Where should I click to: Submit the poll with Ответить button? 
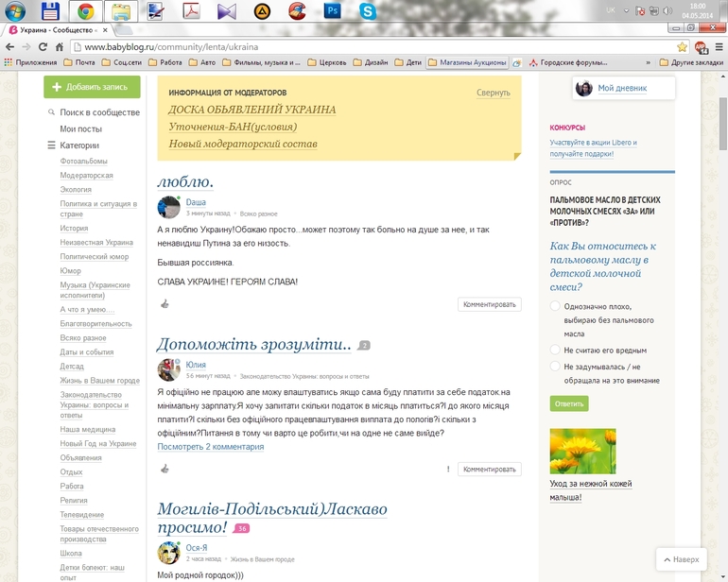click(x=569, y=403)
